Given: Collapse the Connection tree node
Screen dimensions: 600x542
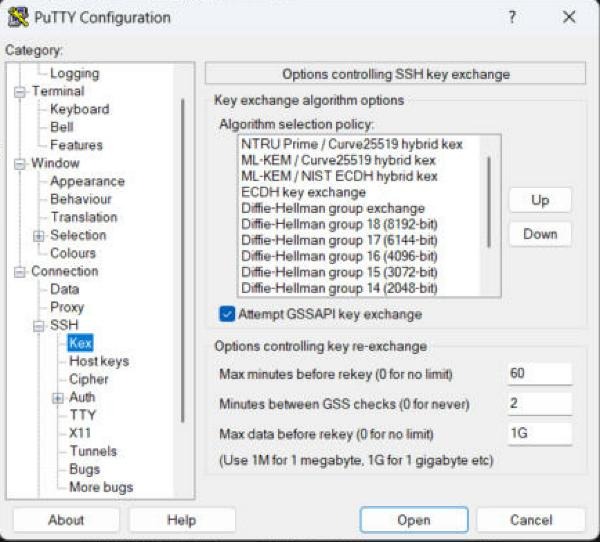Looking at the screenshot, I should tap(20, 272).
